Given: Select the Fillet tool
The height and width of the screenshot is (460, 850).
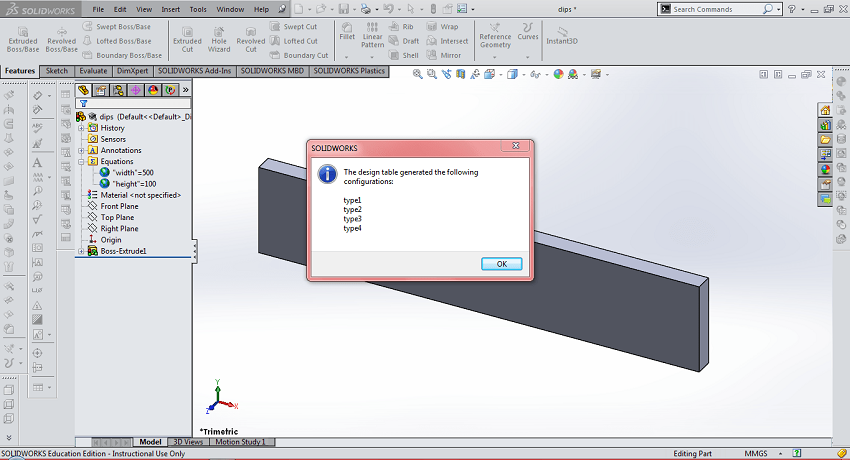Looking at the screenshot, I should pyautogui.click(x=347, y=31).
